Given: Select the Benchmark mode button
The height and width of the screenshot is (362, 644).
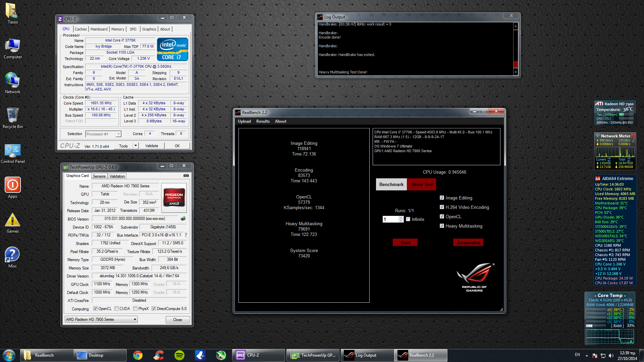Looking at the screenshot, I should point(391,184).
